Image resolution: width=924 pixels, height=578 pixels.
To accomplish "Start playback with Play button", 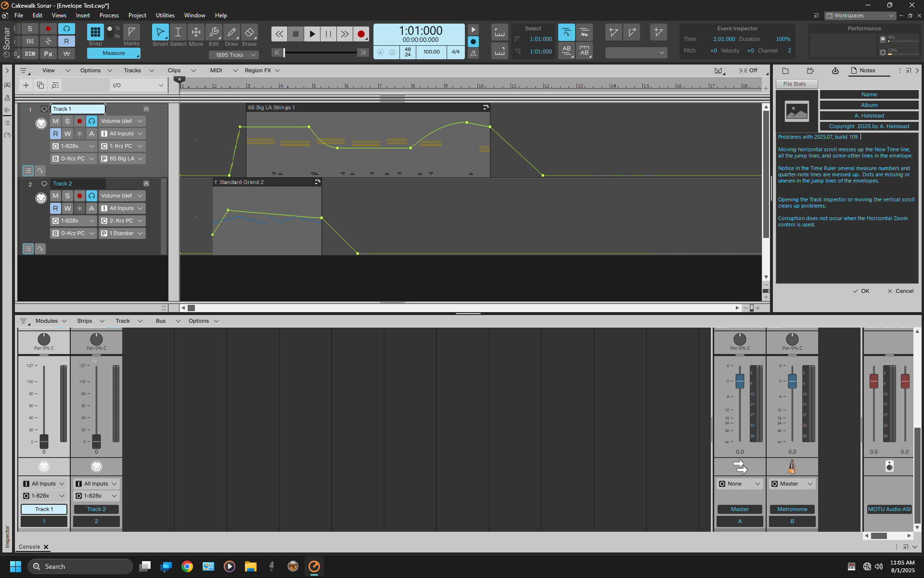I will point(312,34).
